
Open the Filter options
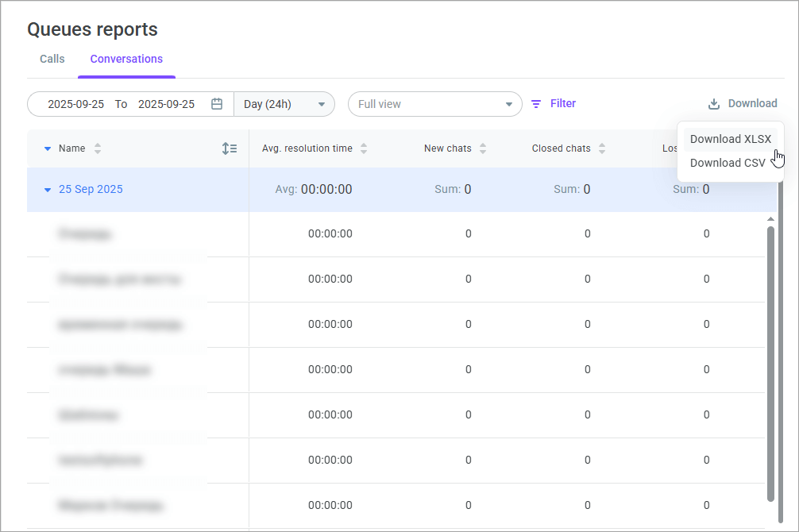(x=562, y=104)
